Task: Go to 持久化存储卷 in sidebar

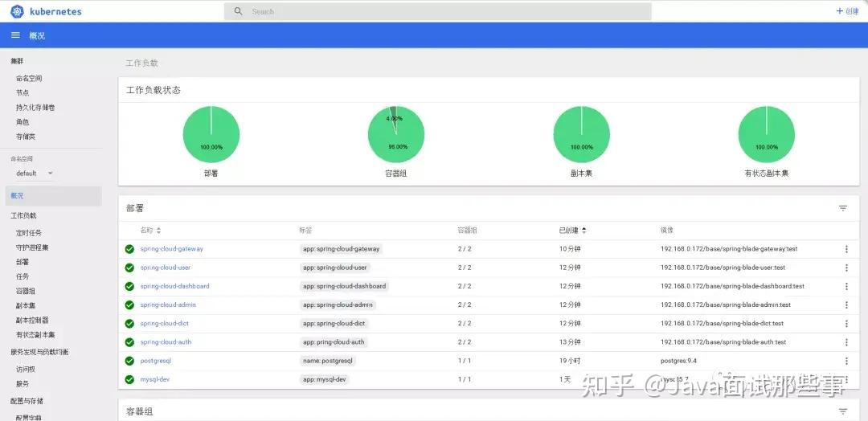Action: click(x=35, y=108)
